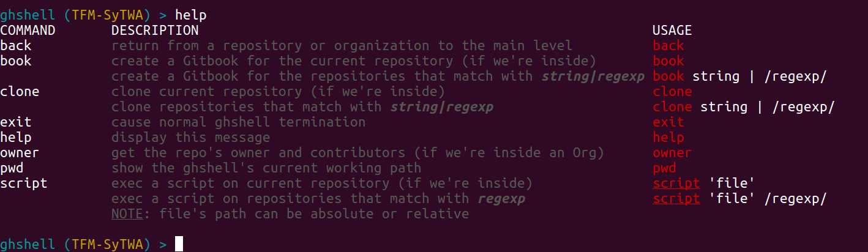Click the 'clone' command name in the left column

pyautogui.click(x=20, y=91)
